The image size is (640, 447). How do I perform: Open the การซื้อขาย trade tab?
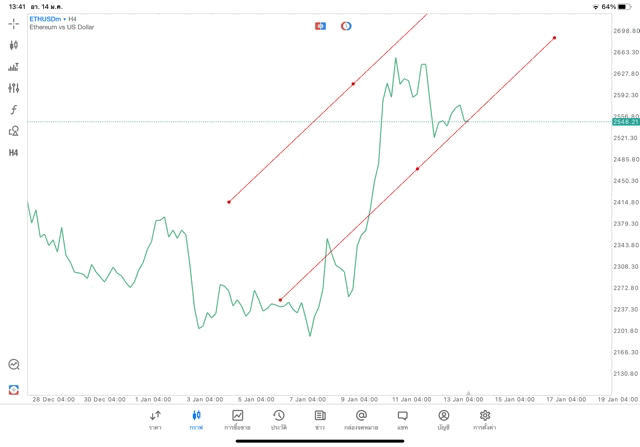[238, 419]
